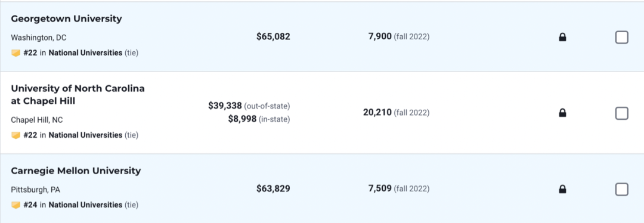The image size is (644, 223).
Task: Click the ranking badge icon beside Georgetown's #22
Action: pyautogui.click(x=16, y=53)
